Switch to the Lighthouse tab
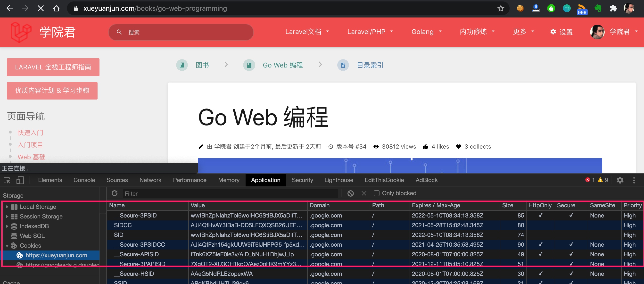Screen dimensions: 644x284 coord(339,180)
